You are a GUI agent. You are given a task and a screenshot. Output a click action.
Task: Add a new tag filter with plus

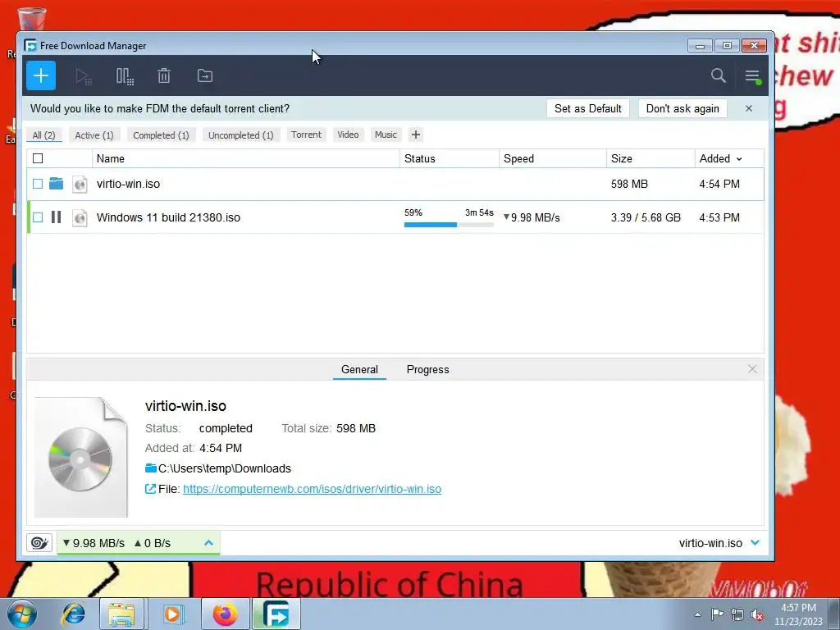pos(416,135)
